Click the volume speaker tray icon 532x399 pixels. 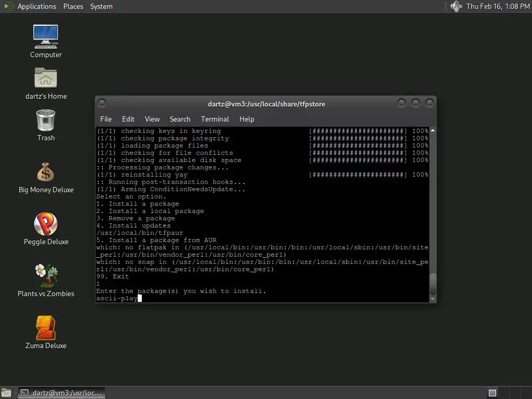(456, 6)
